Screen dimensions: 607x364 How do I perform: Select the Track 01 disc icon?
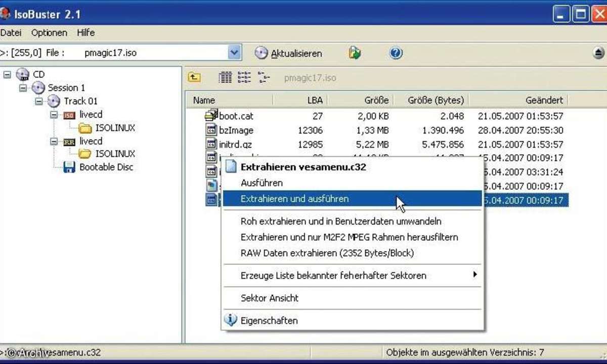54,101
